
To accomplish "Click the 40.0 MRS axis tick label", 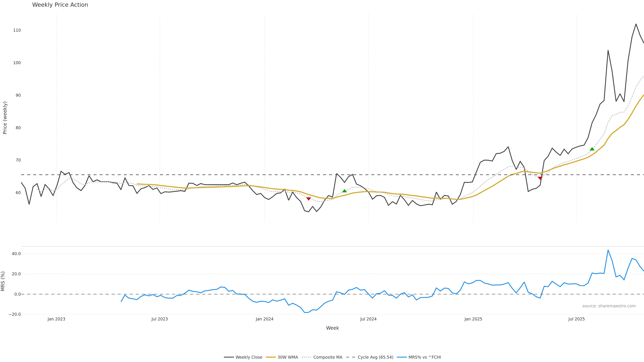I will (x=16, y=254).
